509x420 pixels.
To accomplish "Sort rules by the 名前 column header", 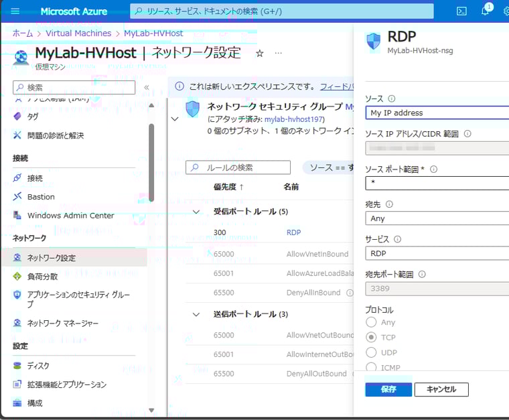I will tap(291, 187).
